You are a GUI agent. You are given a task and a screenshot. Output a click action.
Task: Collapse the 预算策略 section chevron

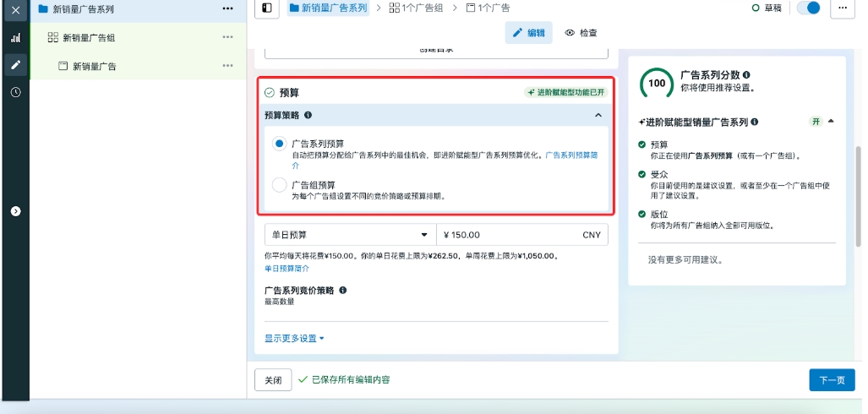click(x=598, y=115)
